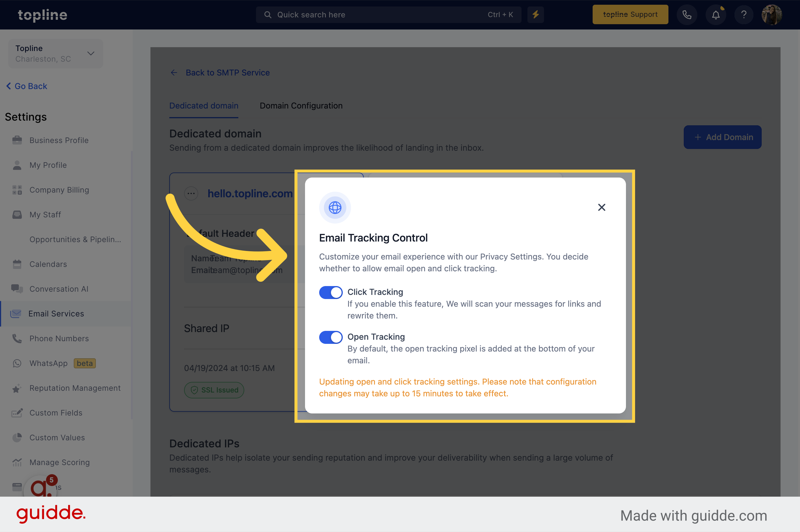Switch to Domain Configuration tab
Viewport: 800px width, 532px height.
click(x=301, y=105)
